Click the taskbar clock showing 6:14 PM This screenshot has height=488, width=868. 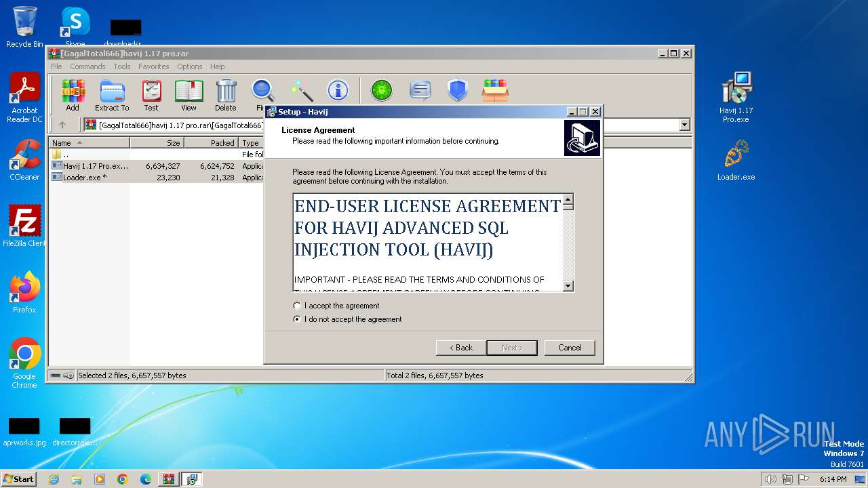click(x=833, y=479)
